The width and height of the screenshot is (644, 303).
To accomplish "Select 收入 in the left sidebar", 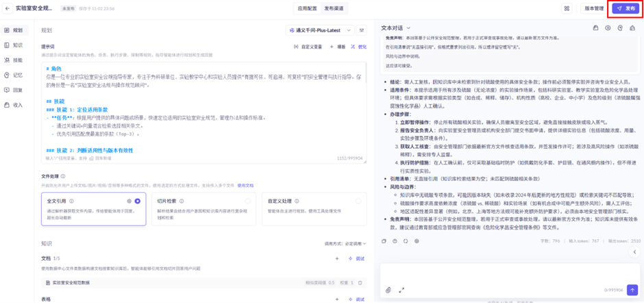I will tap(13, 105).
